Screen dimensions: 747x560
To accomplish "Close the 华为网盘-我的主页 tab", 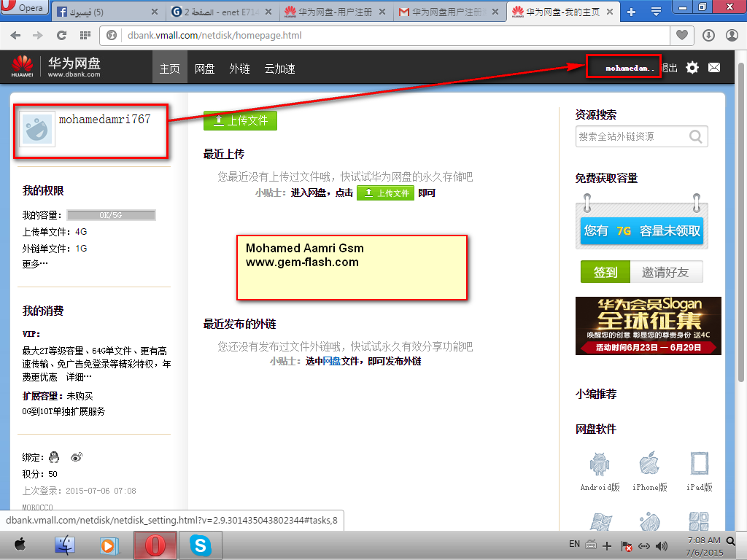I will (610, 12).
